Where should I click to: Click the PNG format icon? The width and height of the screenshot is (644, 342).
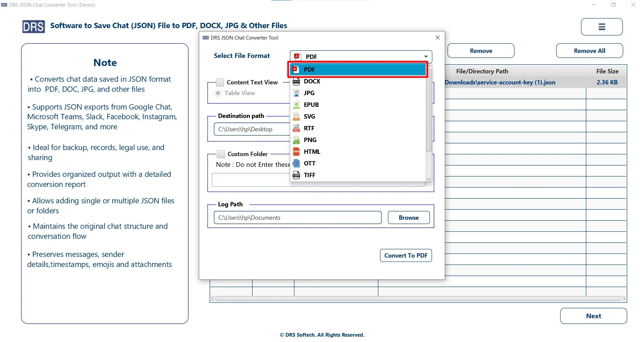pos(297,140)
